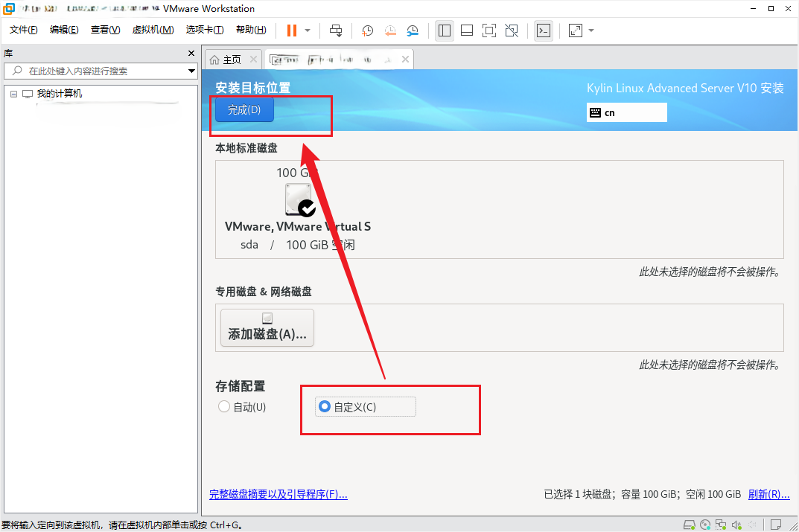Collapse the 我的计算机 tree node
Image resolution: width=799 pixels, height=532 pixels.
pos(13,94)
